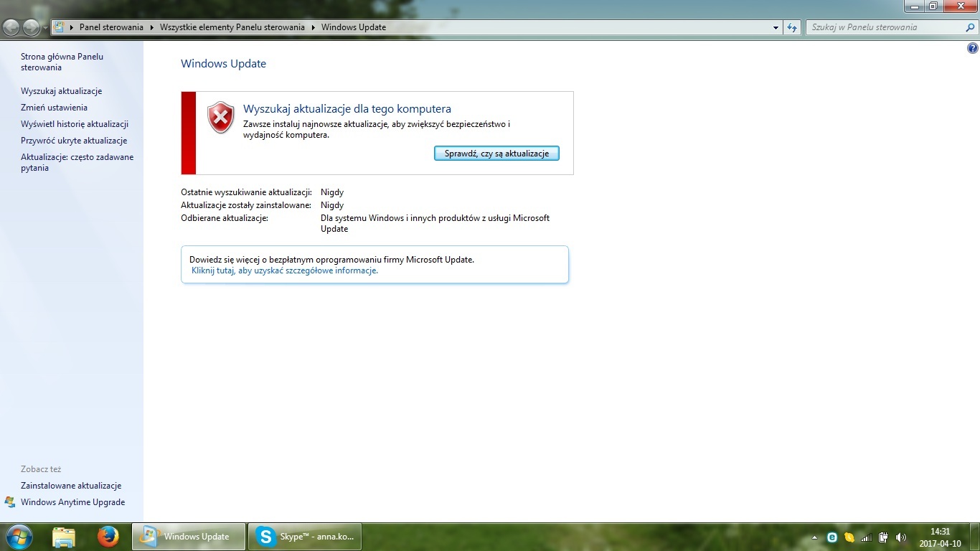Image resolution: width=980 pixels, height=551 pixels.
Task: Click the address bar refresh icon
Action: click(x=792, y=27)
